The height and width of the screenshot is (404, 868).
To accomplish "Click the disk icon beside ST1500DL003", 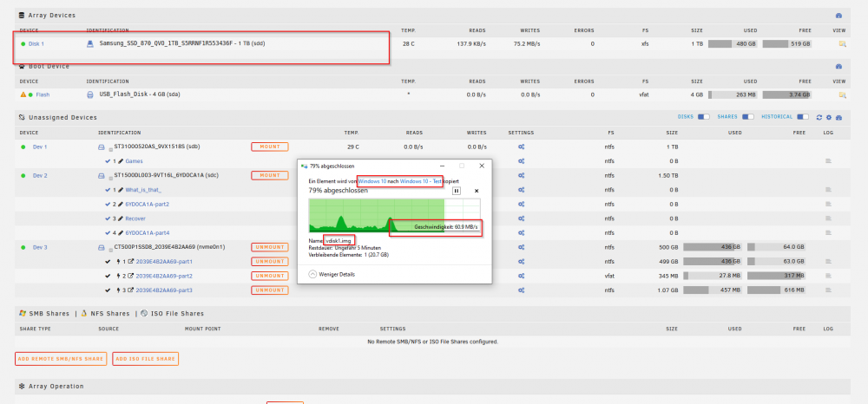I will click(102, 175).
